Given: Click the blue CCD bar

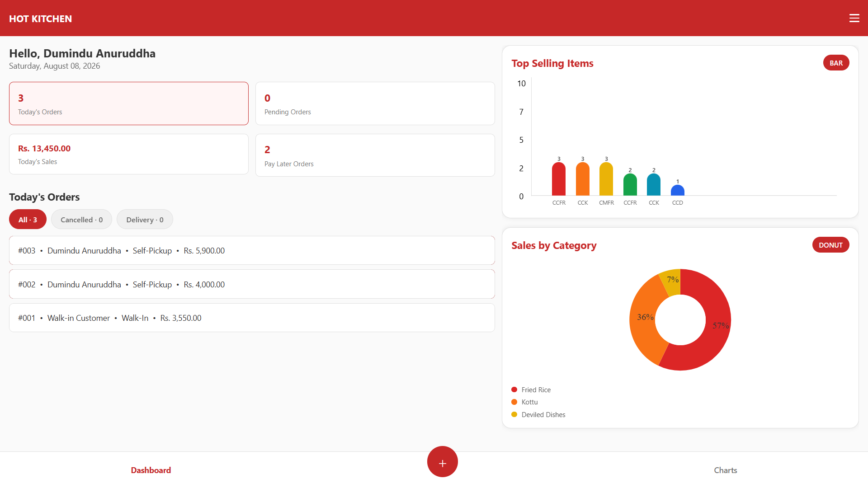Looking at the screenshot, I should coord(678,190).
